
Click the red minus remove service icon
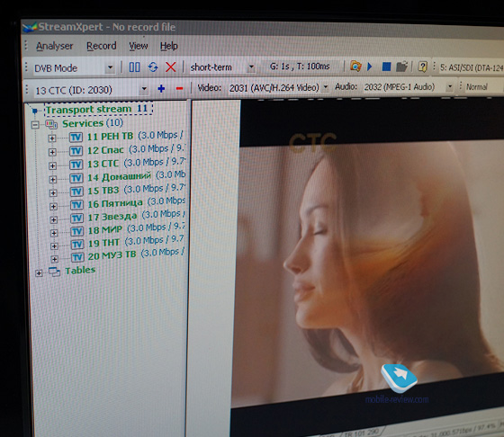(179, 88)
